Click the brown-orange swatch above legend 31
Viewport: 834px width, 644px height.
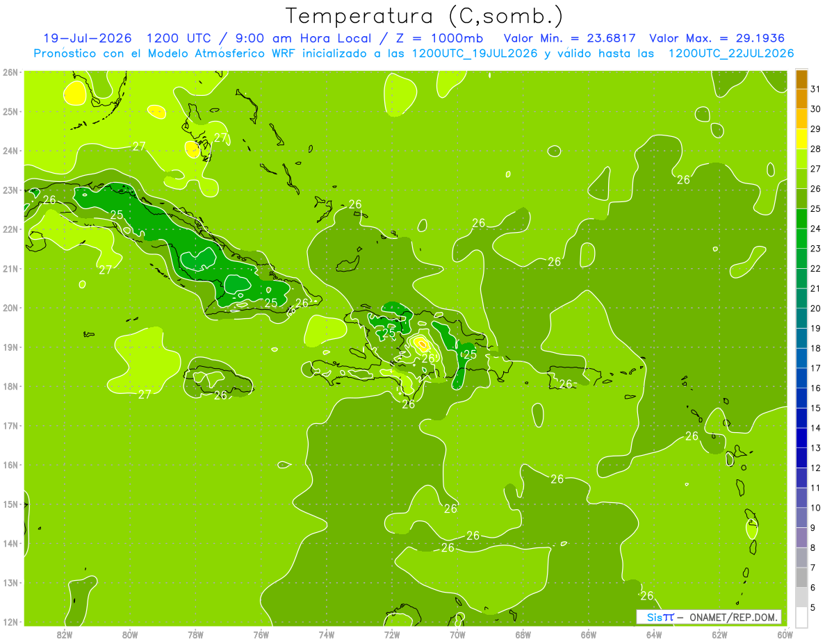(x=801, y=79)
